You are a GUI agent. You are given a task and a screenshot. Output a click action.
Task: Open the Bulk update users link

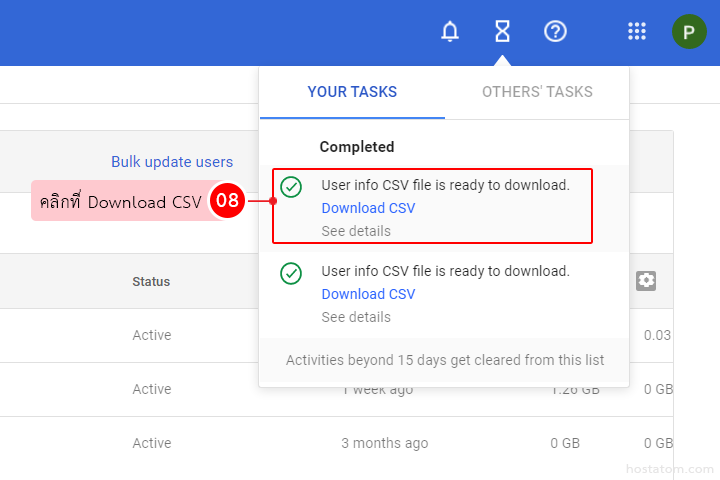pyautogui.click(x=172, y=162)
